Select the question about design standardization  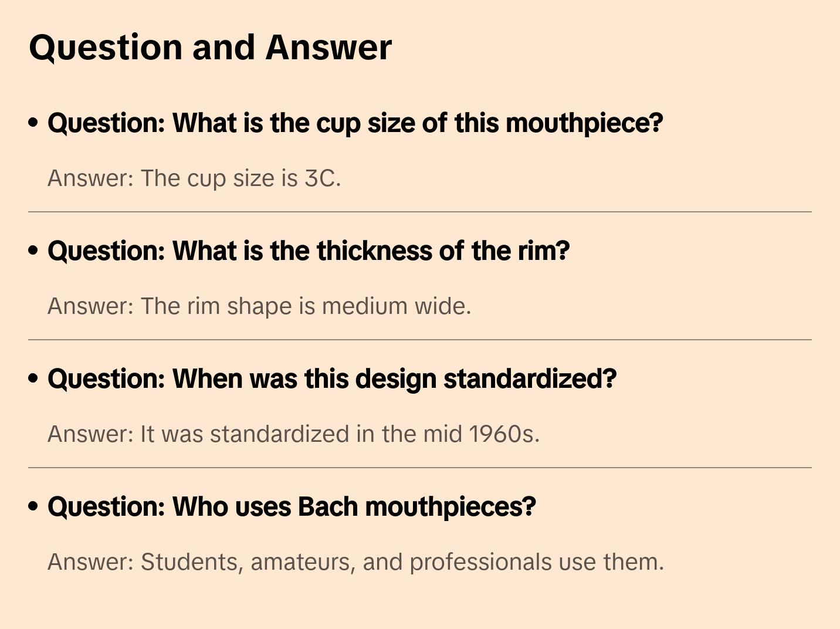coord(332,379)
